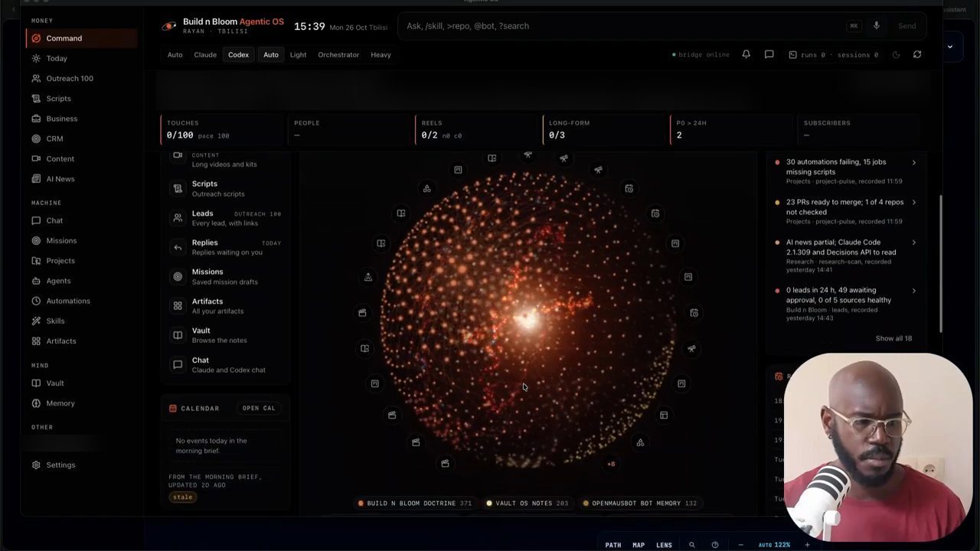Click the Business briefcase icon in sidebar
980x551 pixels.
point(36,119)
